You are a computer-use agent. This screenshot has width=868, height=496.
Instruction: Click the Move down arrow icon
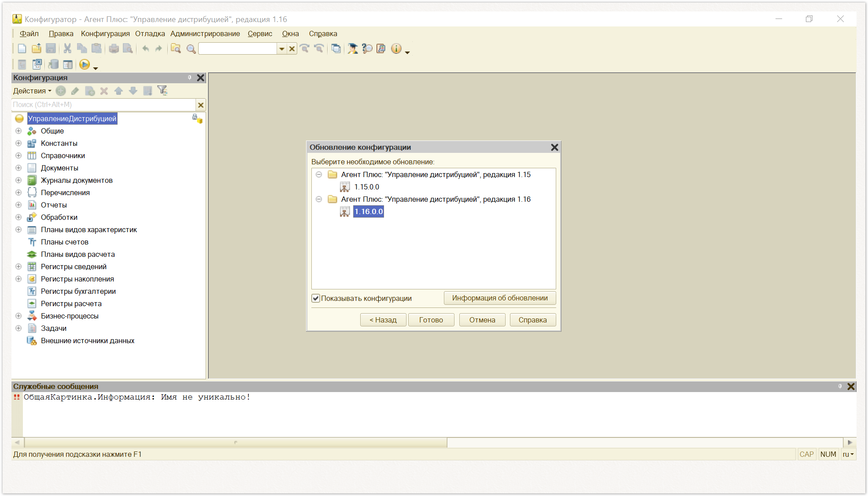point(133,91)
